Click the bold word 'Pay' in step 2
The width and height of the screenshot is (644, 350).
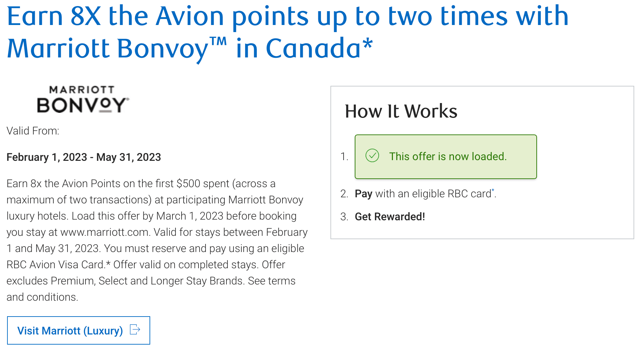click(x=363, y=194)
